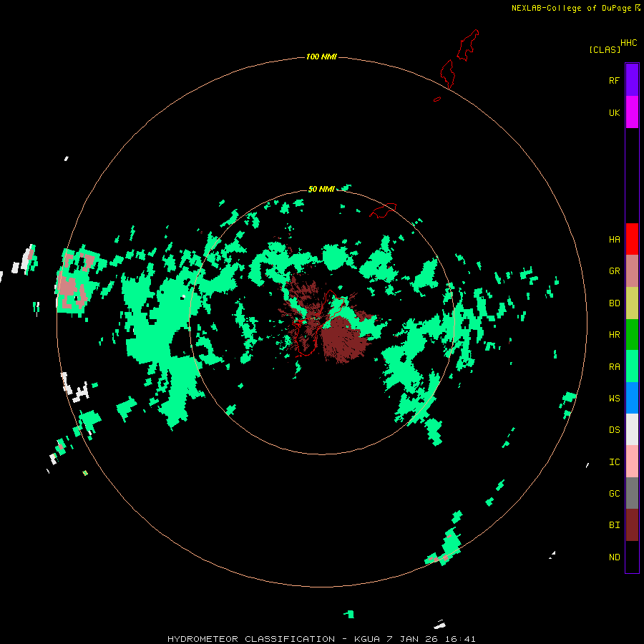Click the HA legend label
644x644 pixels.
pos(614,240)
